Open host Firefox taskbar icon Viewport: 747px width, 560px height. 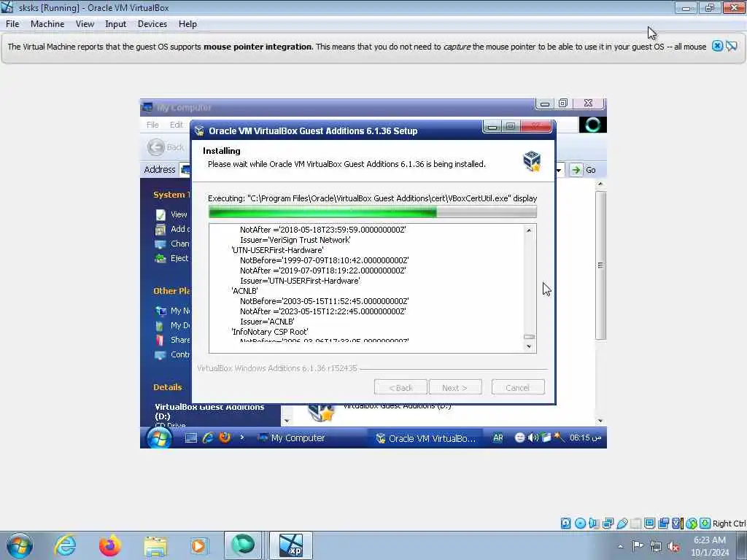110,545
